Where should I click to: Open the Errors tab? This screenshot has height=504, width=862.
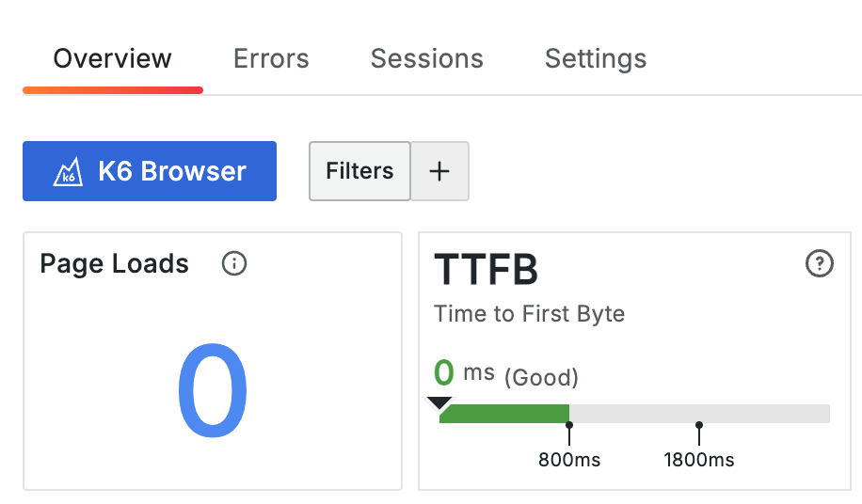click(x=271, y=59)
